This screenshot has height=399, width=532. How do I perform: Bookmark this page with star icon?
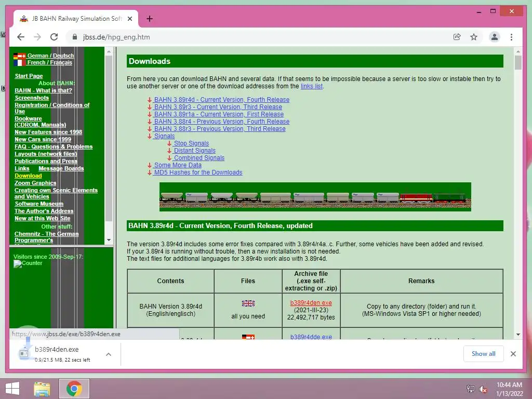474,37
